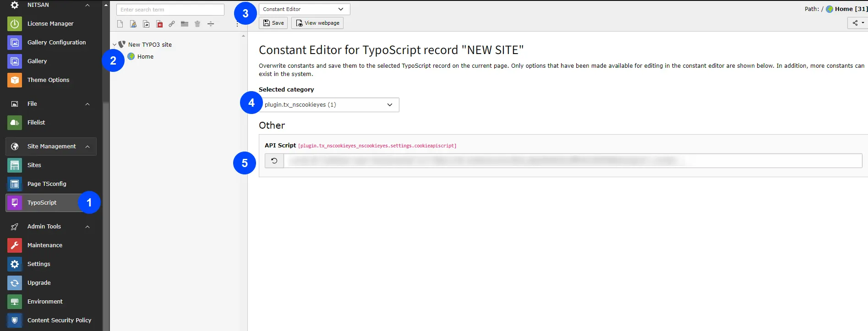The width and height of the screenshot is (868, 331).
Task: Click the folder icon in the tree toolbar
Action: (x=185, y=24)
